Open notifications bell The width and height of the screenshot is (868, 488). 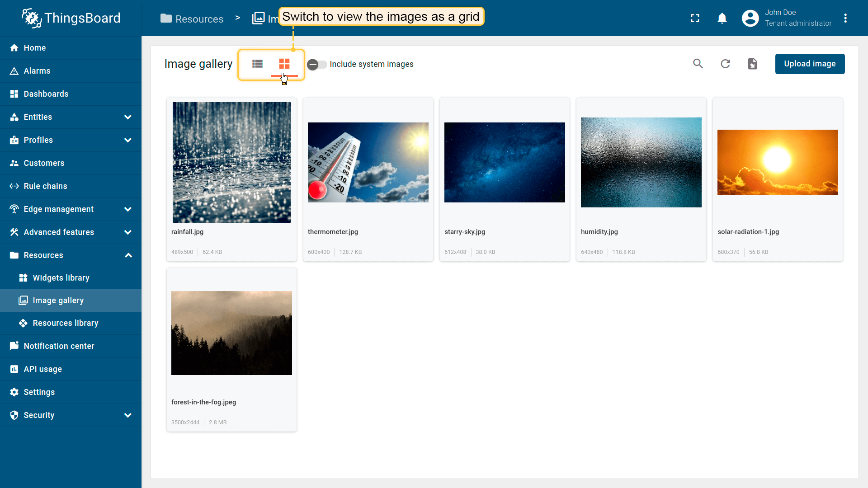coord(722,18)
